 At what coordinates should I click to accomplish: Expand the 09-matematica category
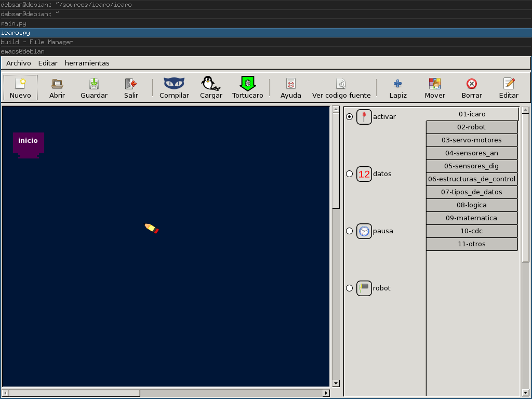[x=472, y=218]
